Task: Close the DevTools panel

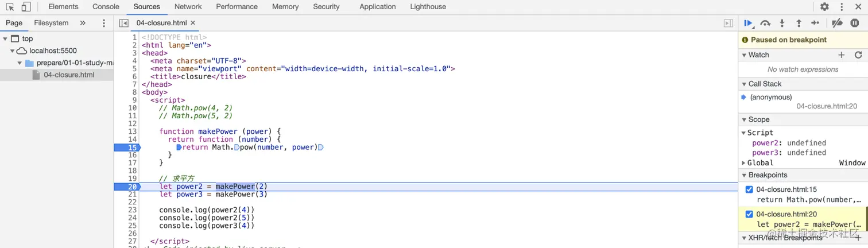Action: (857, 7)
